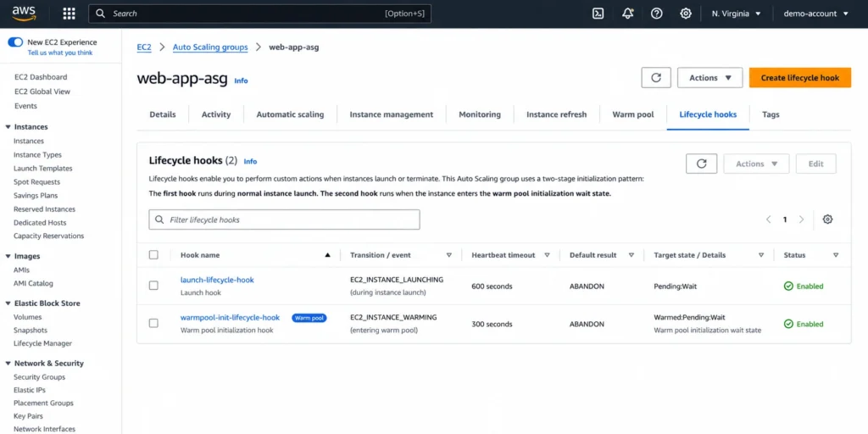The height and width of the screenshot is (434, 868).
Task: Collapse the Network & Security section
Action: point(8,364)
